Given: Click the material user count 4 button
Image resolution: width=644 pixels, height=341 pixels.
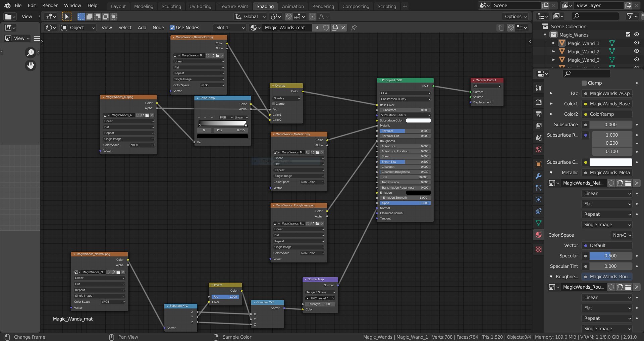Looking at the screenshot, I should pos(317,28).
